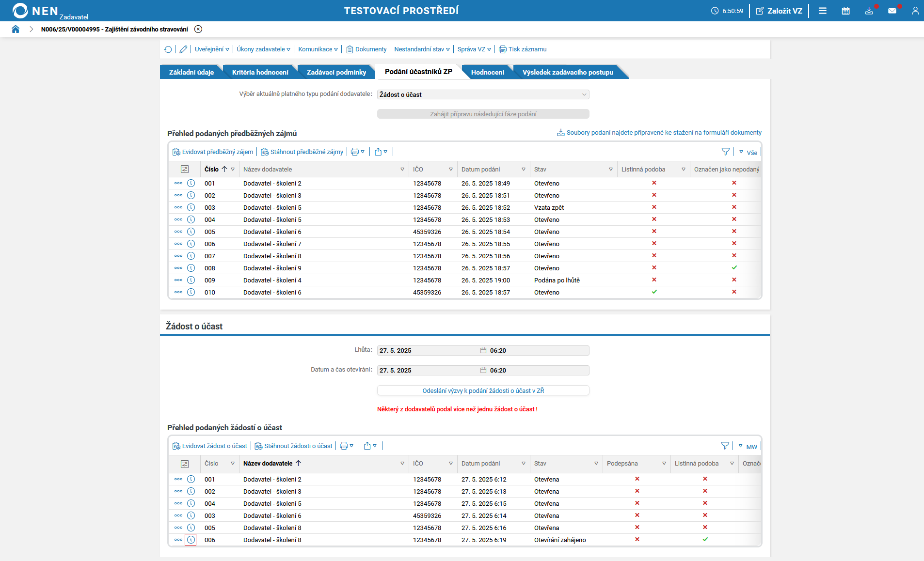This screenshot has height=561, width=924.
Task: Open the calendar icon in top bar
Action: click(845, 11)
